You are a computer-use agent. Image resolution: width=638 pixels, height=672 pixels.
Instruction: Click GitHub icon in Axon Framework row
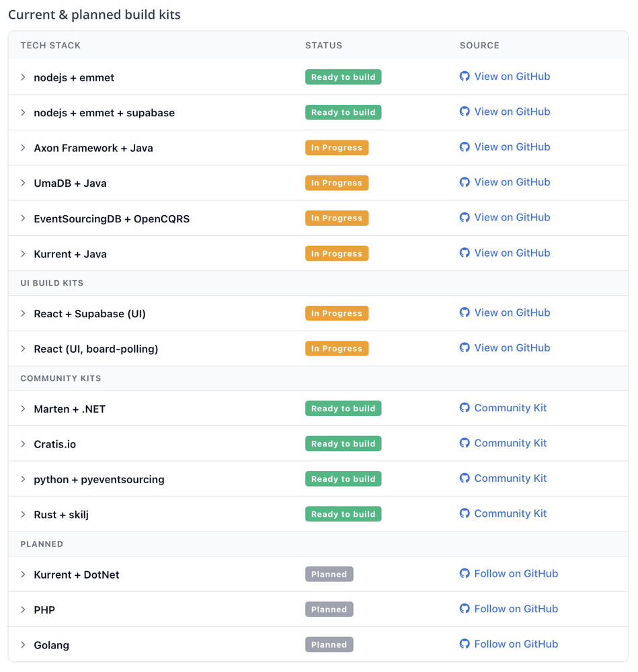click(465, 146)
